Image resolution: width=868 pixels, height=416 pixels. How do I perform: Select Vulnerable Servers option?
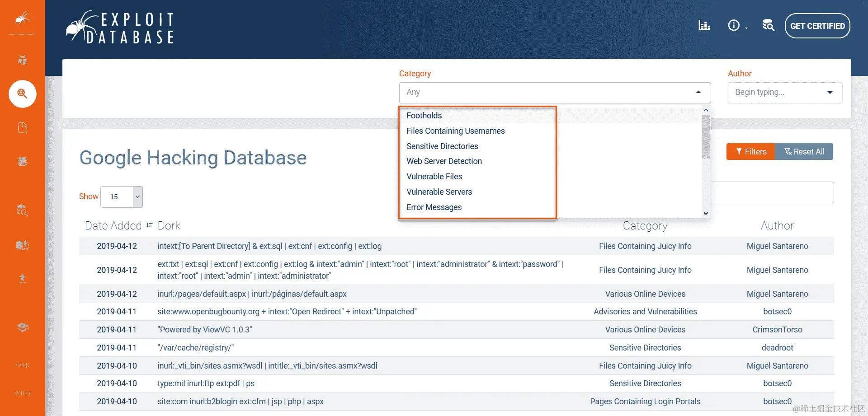[439, 192]
